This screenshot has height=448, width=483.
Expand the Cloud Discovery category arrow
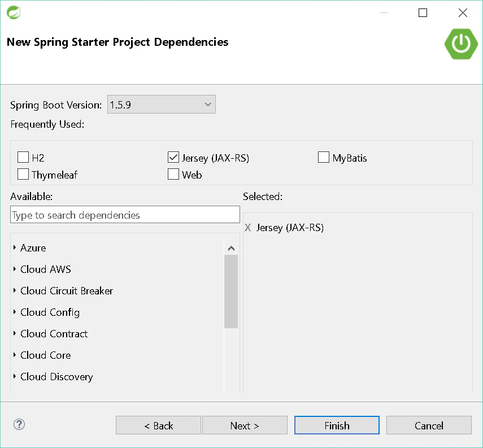click(x=15, y=376)
